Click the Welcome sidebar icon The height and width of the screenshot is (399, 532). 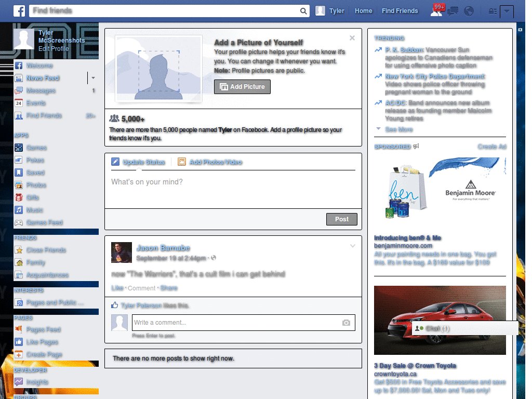click(19, 65)
